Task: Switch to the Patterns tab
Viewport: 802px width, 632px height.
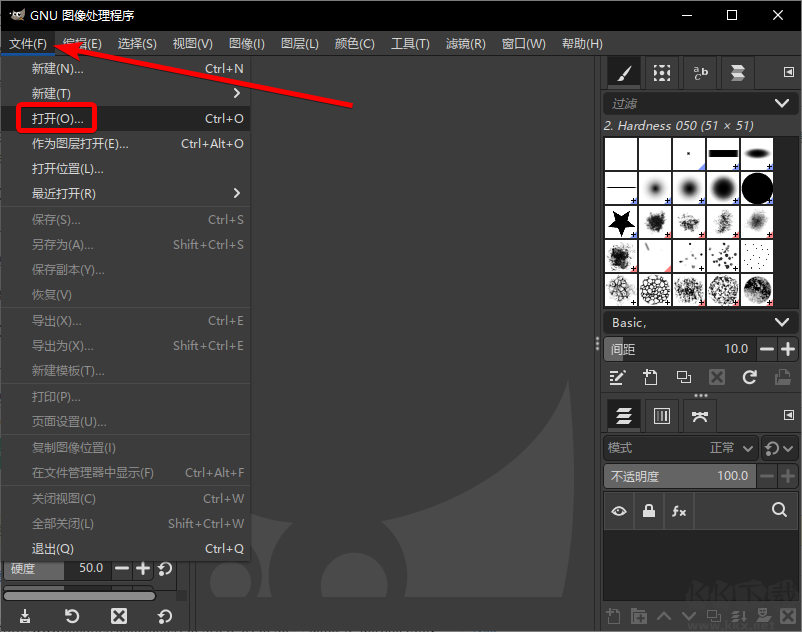Action: (x=662, y=73)
